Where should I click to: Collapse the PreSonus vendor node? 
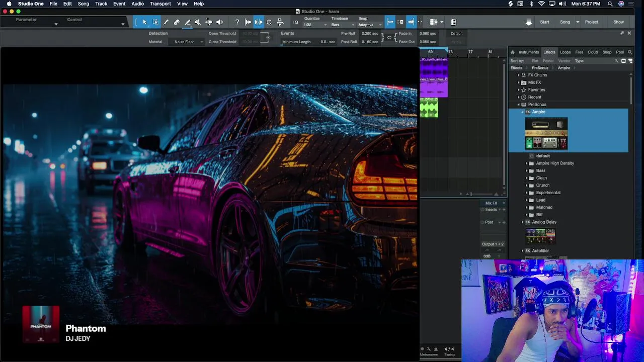pyautogui.click(x=519, y=105)
